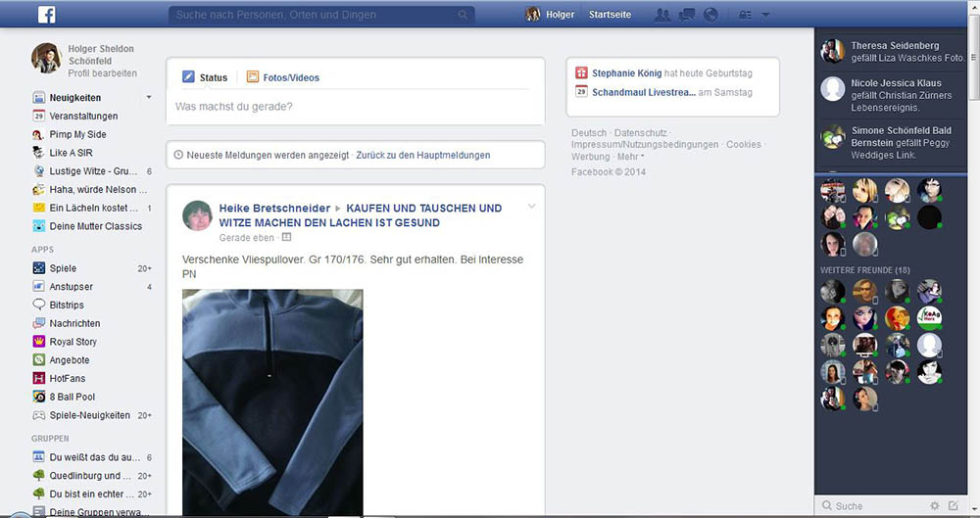This screenshot has height=518, width=980.
Task: Open friend requests icon in top bar
Action: click(662, 15)
